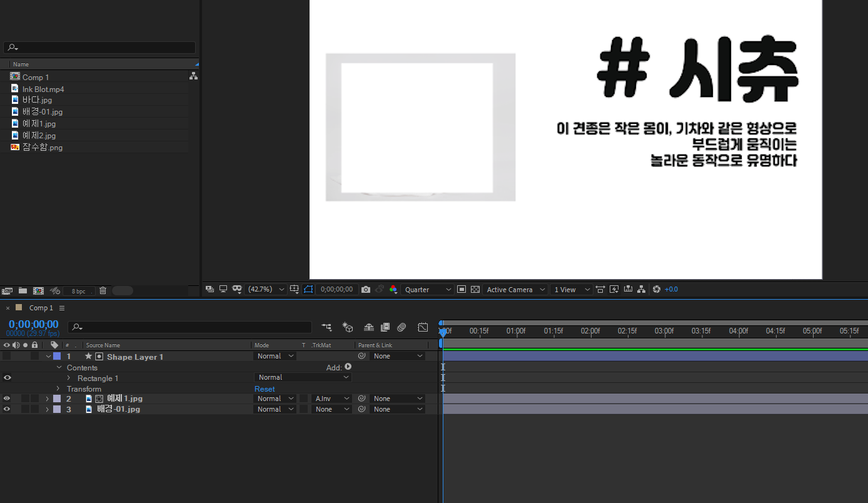This screenshot has width=868, height=503.
Task: Enable the frame blending icon in timeline
Action: (x=385, y=327)
